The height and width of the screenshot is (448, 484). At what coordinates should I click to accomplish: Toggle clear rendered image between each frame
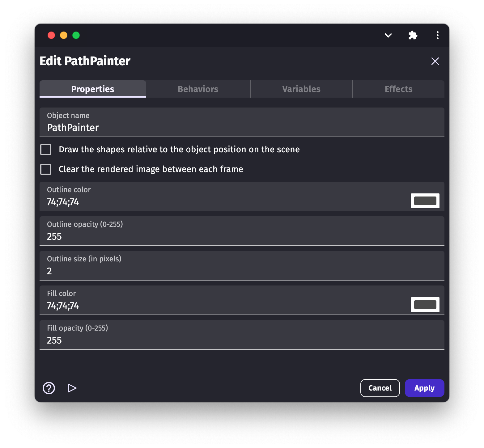(46, 169)
